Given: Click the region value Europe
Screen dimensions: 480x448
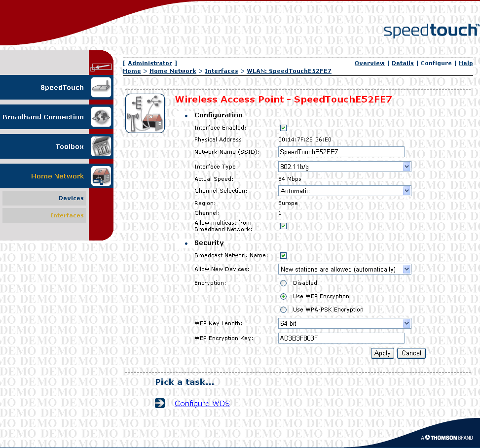Looking at the screenshot, I should (x=288, y=203).
